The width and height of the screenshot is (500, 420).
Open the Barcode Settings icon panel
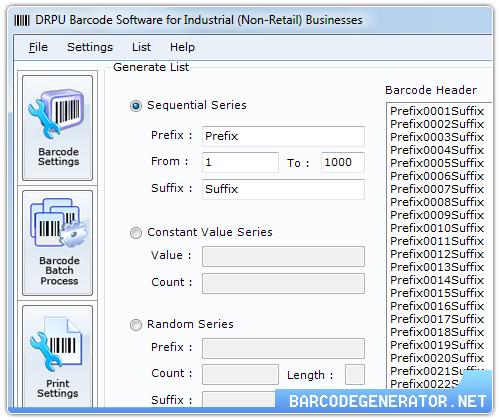tap(57, 128)
